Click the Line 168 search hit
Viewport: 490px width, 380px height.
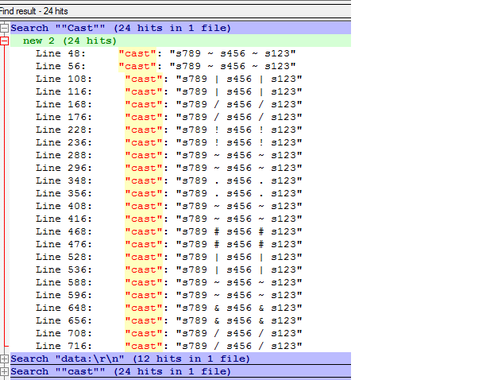[169, 104]
